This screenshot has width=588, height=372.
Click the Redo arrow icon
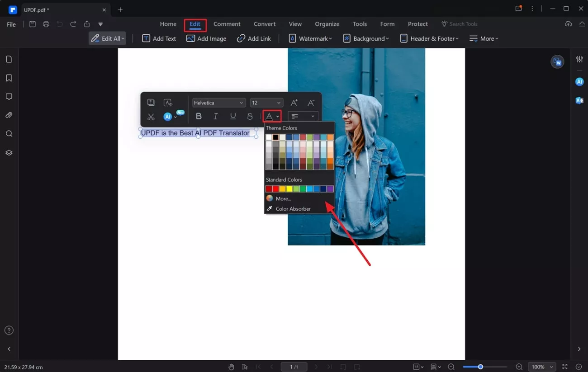[73, 24]
